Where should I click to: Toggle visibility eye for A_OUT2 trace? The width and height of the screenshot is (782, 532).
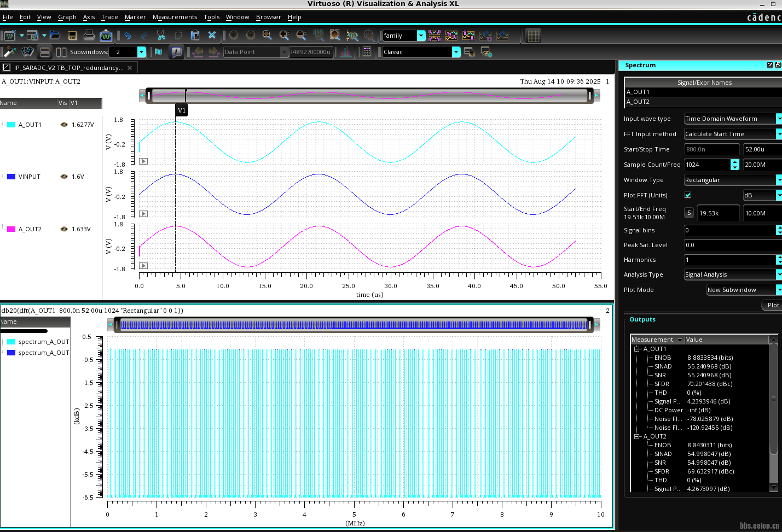tap(64, 229)
